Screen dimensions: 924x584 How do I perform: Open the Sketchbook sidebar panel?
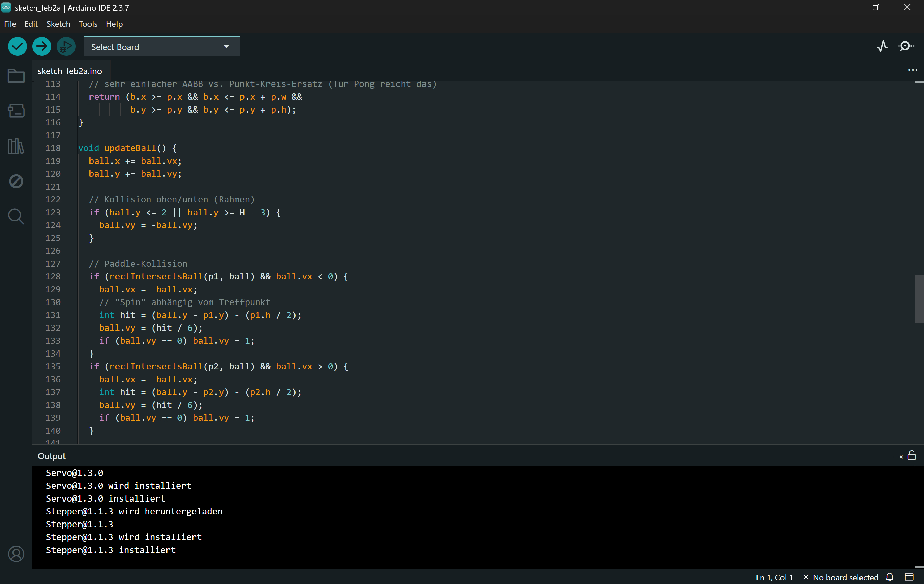[x=16, y=76]
